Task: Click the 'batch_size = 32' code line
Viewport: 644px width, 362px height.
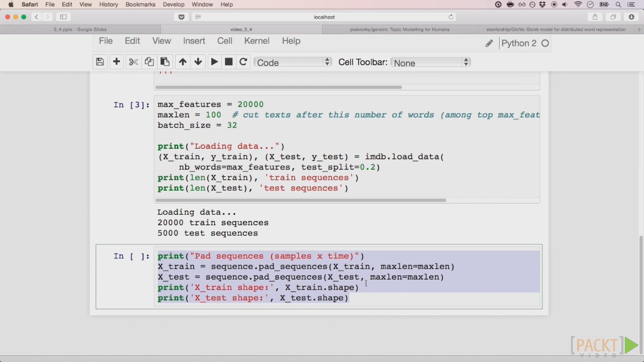Action: pos(197,125)
